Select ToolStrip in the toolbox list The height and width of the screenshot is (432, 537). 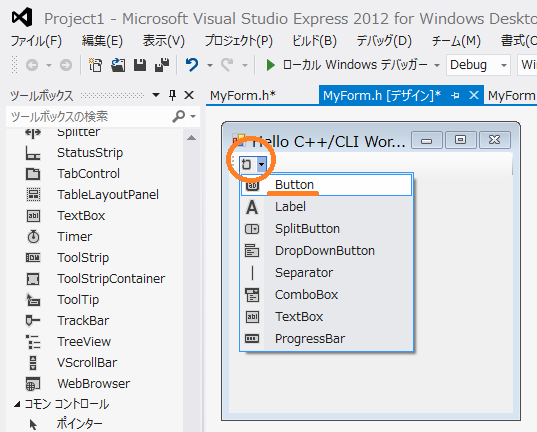click(x=83, y=258)
